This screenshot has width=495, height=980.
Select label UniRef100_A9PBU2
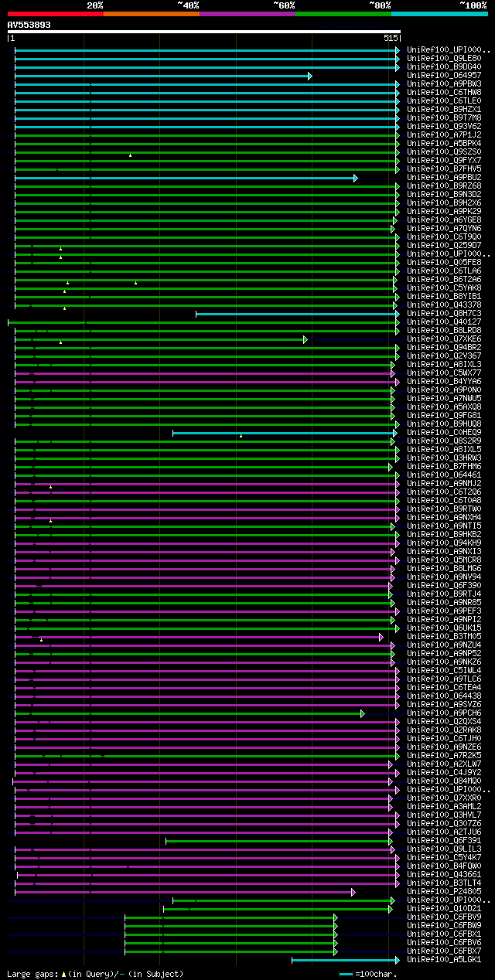pos(444,178)
